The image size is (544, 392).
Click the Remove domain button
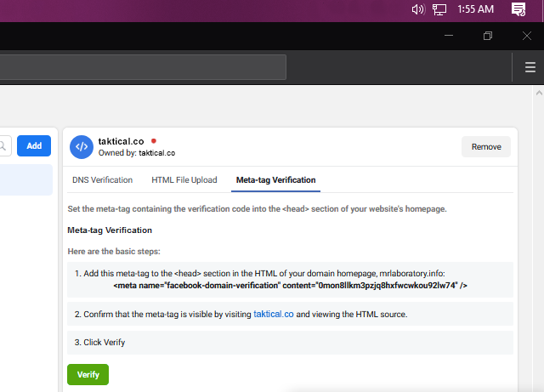(x=486, y=147)
